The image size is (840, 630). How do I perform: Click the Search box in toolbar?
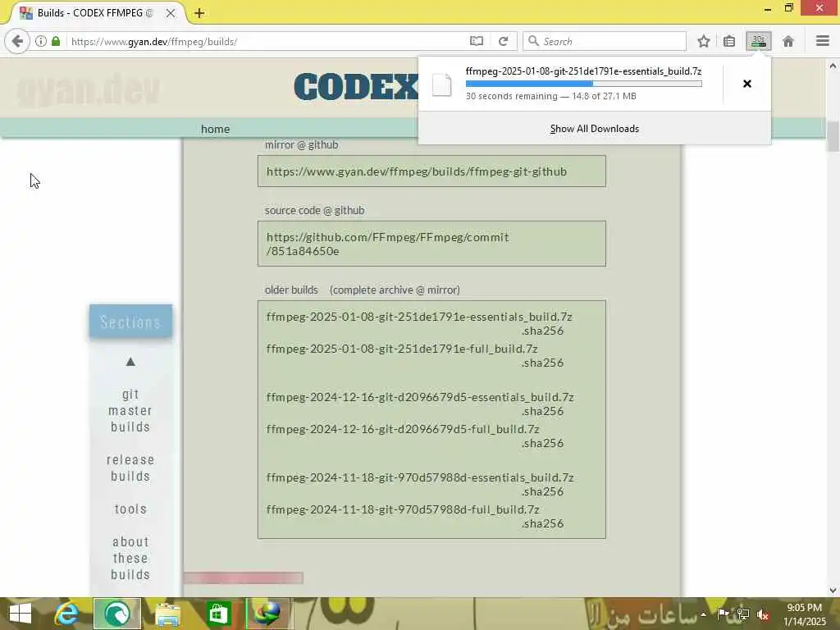[x=605, y=41]
